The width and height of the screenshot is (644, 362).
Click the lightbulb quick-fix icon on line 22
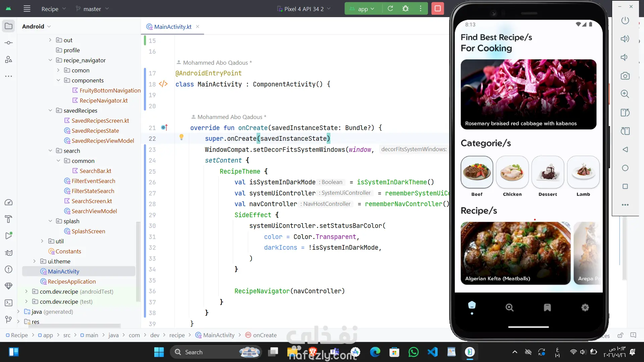(181, 137)
